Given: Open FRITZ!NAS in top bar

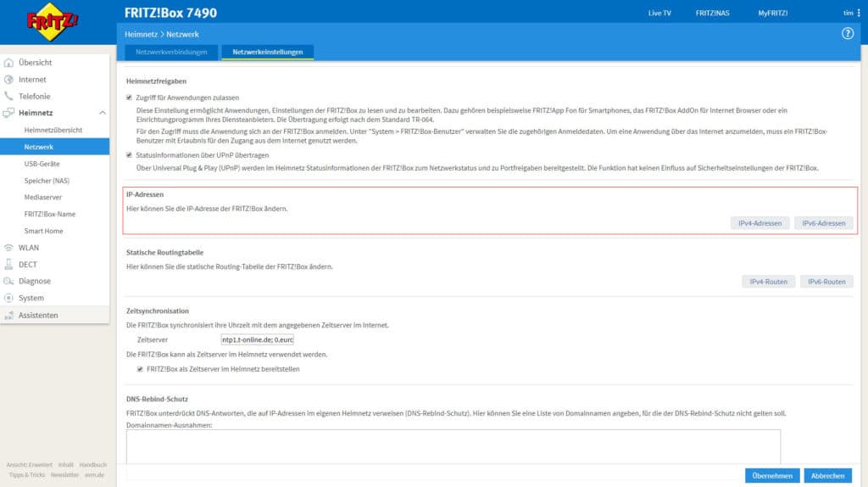Looking at the screenshot, I should pos(712,13).
